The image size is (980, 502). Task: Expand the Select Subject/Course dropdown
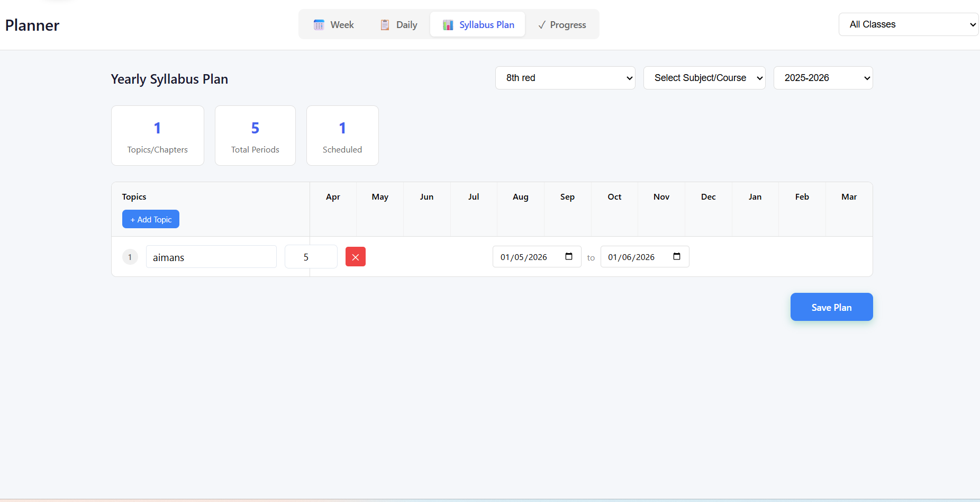point(704,78)
